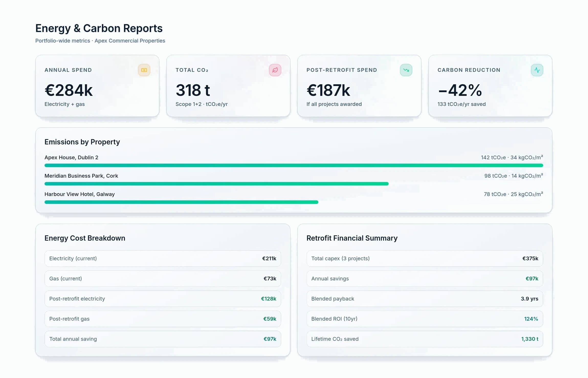Click the '78 tCO₂e · 25 kgCO₂/m²' value
The width and height of the screenshot is (588, 378).
[x=513, y=194]
